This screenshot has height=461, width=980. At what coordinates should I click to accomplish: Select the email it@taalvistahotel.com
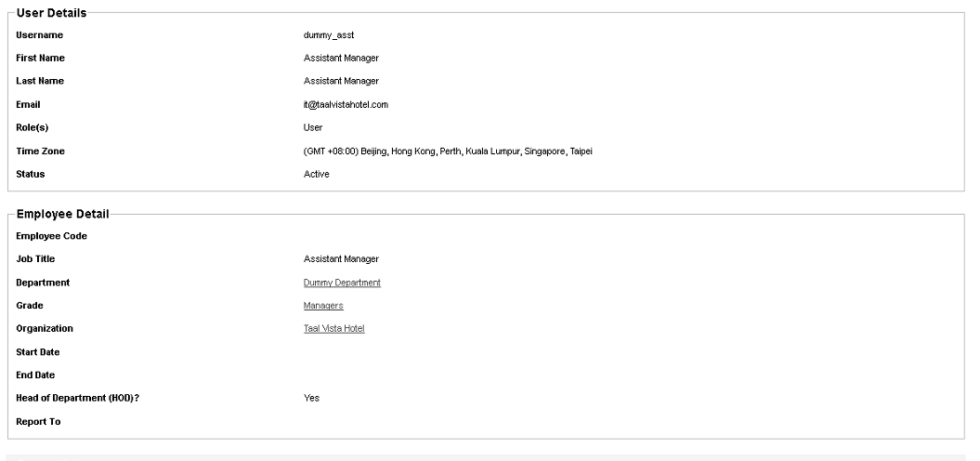pos(346,105)
